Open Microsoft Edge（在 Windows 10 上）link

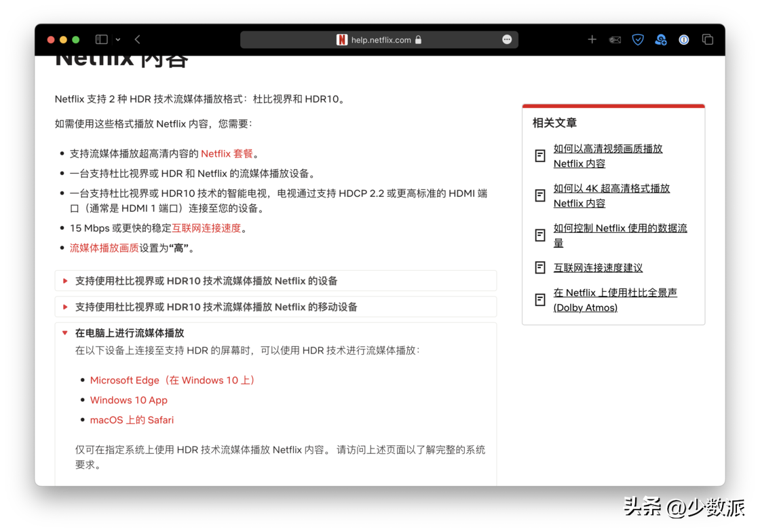click(172, 381)
